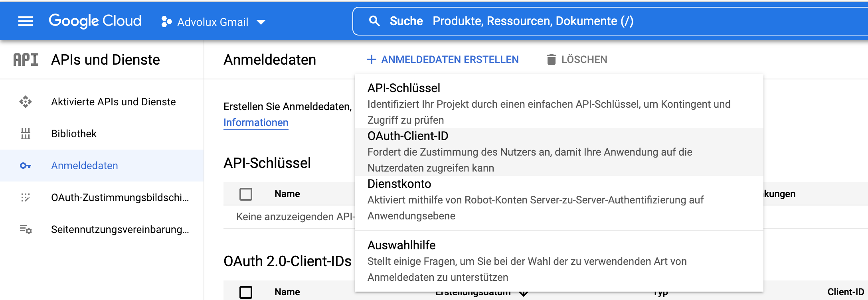This screenshot has height=300, width=868.
Task: Choose OAuth-Client-ID from the dropdown menu
Action: (x=559, y=152)
